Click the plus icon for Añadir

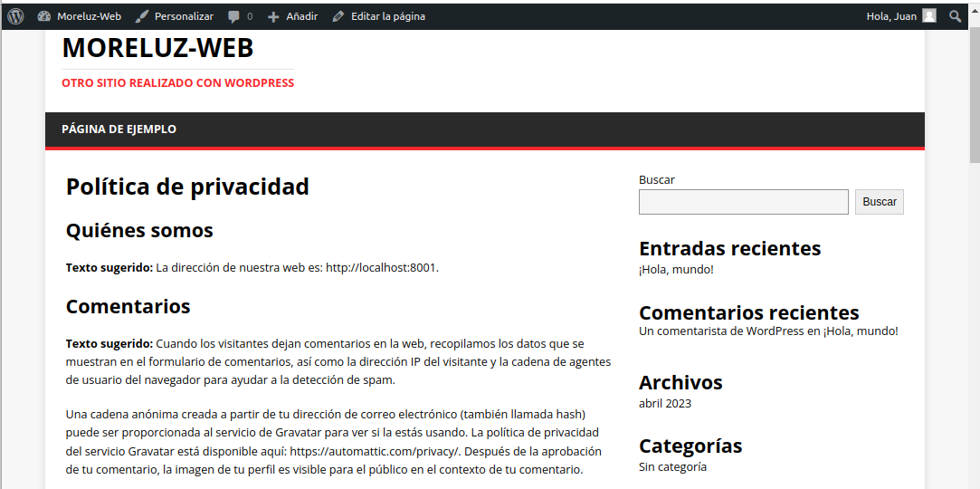coord(274,16)
